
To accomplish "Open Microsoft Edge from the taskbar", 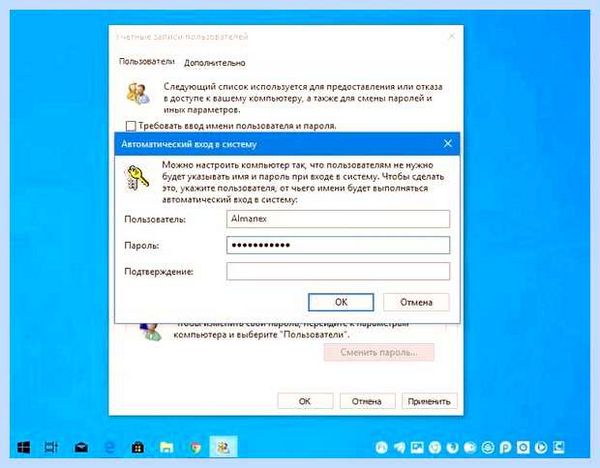I will tap(110, 447).
